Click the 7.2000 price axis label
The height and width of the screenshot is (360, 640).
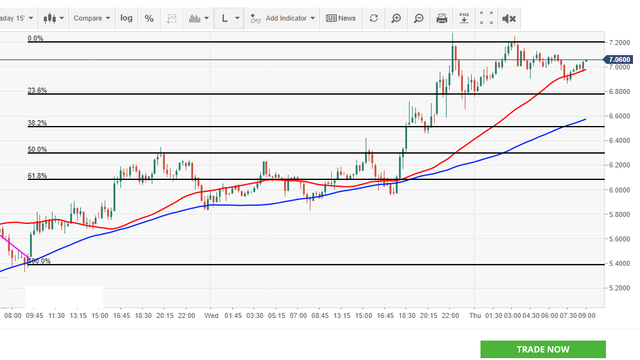[619, 42]
